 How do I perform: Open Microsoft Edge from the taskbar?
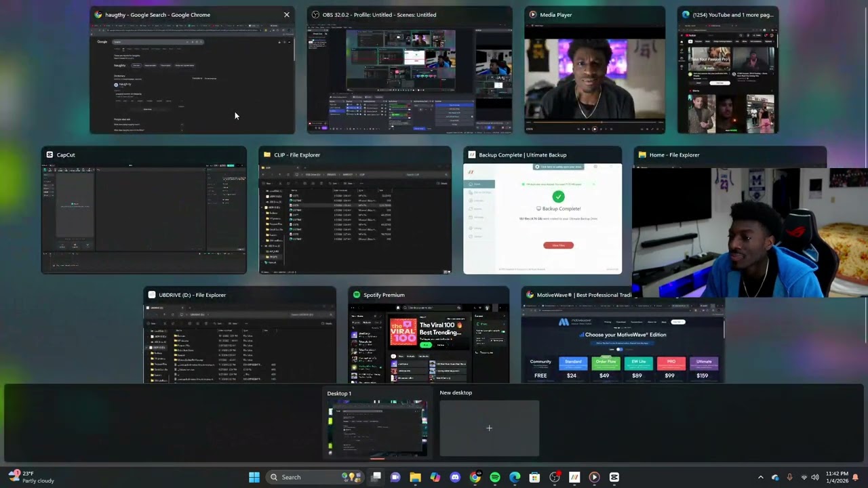[515, 477]
